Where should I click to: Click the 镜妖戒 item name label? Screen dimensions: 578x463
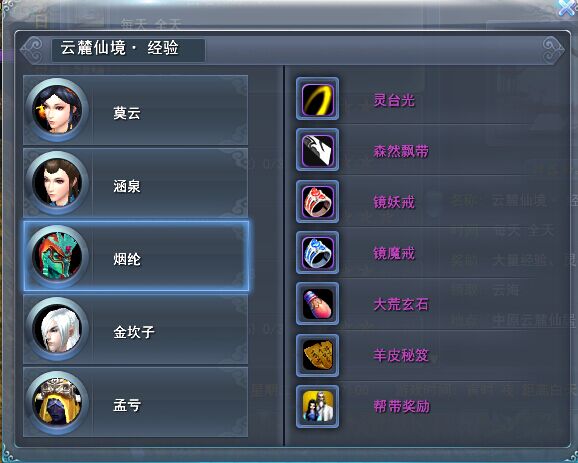point(394,202)
